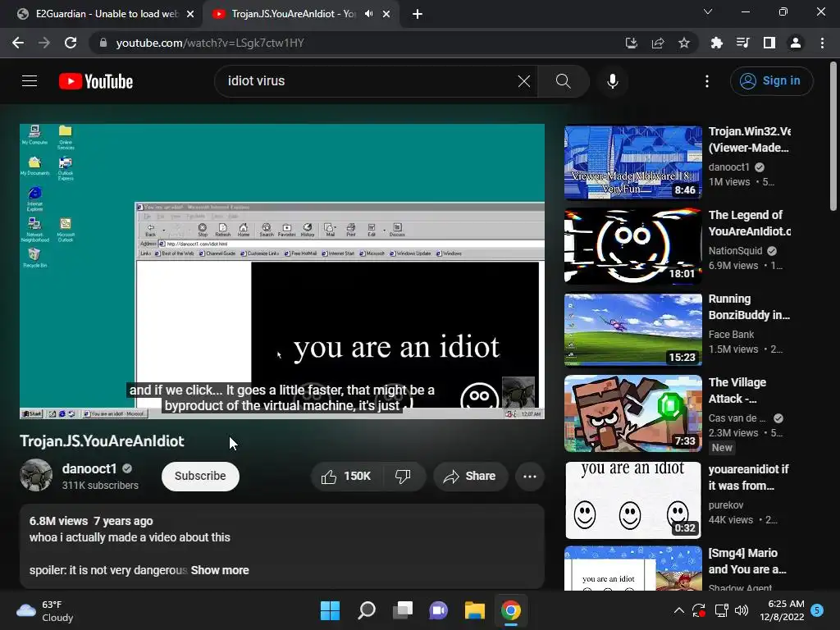
Task: Go to YouTube home via logo
Action: click(96, 81)
